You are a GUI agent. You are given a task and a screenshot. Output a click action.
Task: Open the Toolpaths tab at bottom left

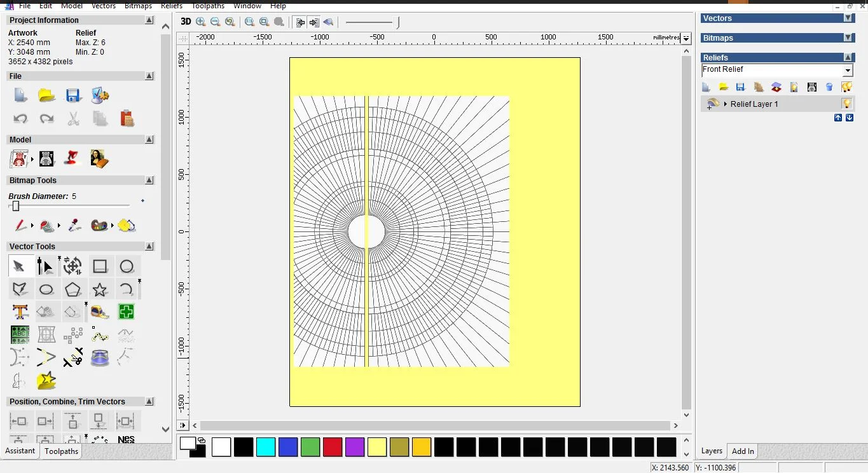click(61, 451)
